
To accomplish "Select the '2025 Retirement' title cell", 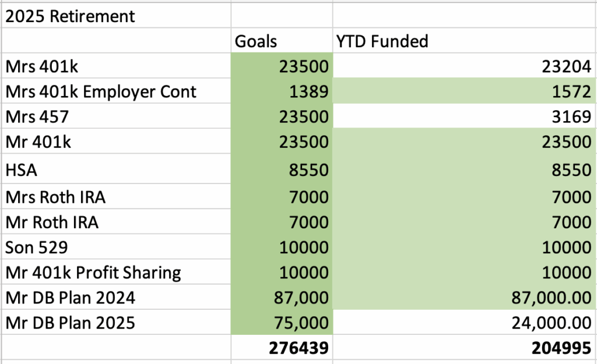I will (x=70, y=16).
